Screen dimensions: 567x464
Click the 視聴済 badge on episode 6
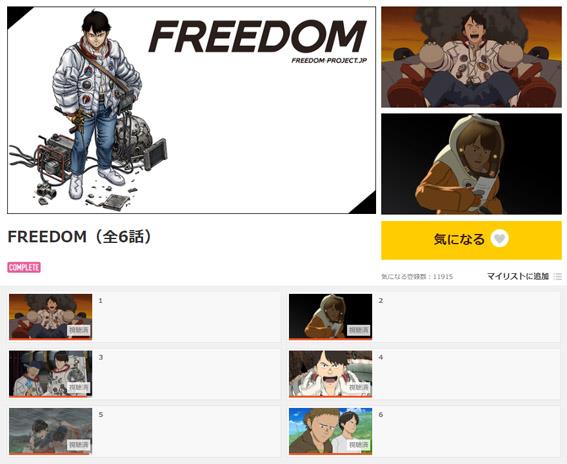358,444
